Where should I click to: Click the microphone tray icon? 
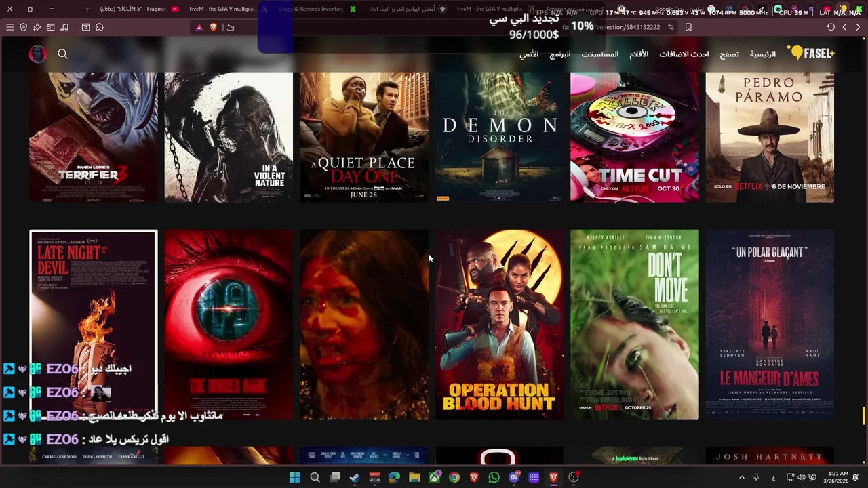click(756, 477)
